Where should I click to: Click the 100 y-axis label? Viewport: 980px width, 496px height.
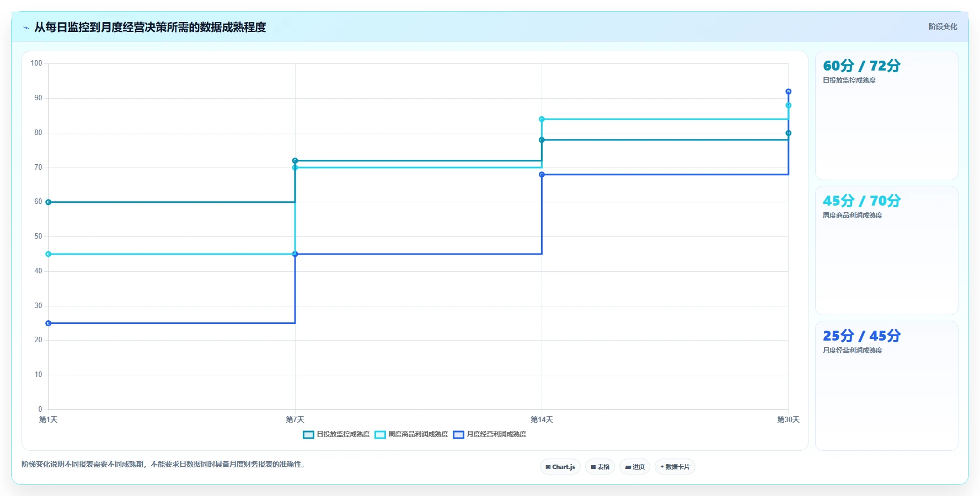coord(36,63)
